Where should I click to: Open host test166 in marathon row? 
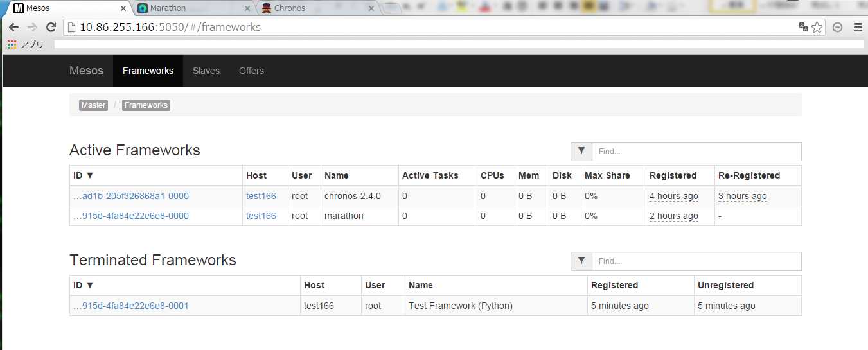coord(261,216)
